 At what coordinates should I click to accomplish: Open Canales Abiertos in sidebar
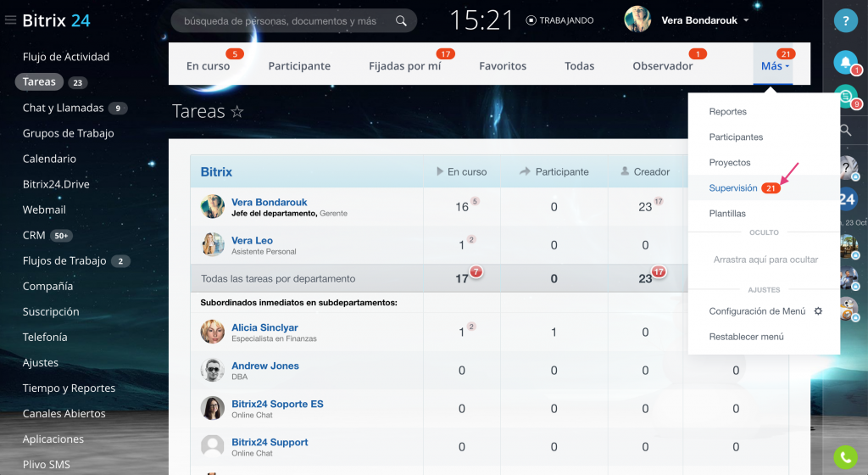(64, 414)
